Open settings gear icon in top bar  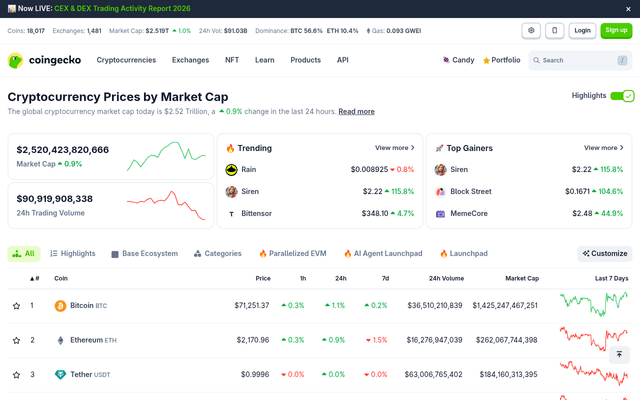(x=531, y=31)
